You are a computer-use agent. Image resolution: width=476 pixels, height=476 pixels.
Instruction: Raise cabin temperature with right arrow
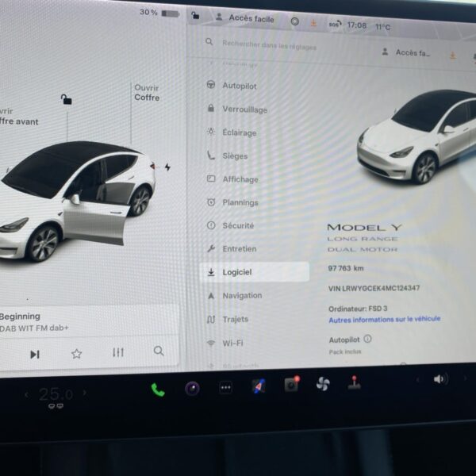coord(84,393)
